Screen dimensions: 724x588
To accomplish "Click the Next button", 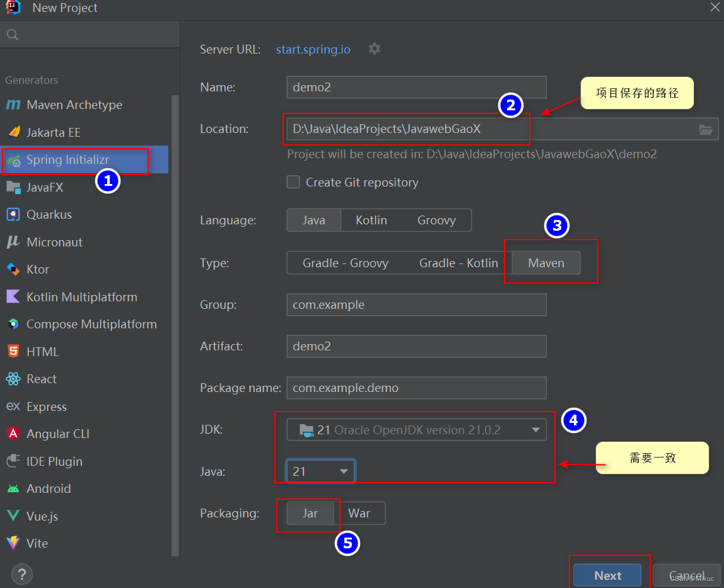I will [607, 575].
